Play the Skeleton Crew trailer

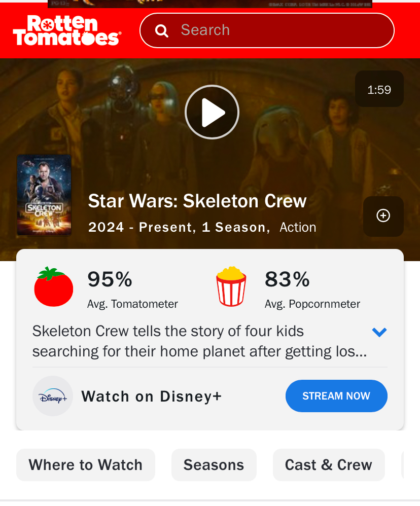(x=212, y=112)
